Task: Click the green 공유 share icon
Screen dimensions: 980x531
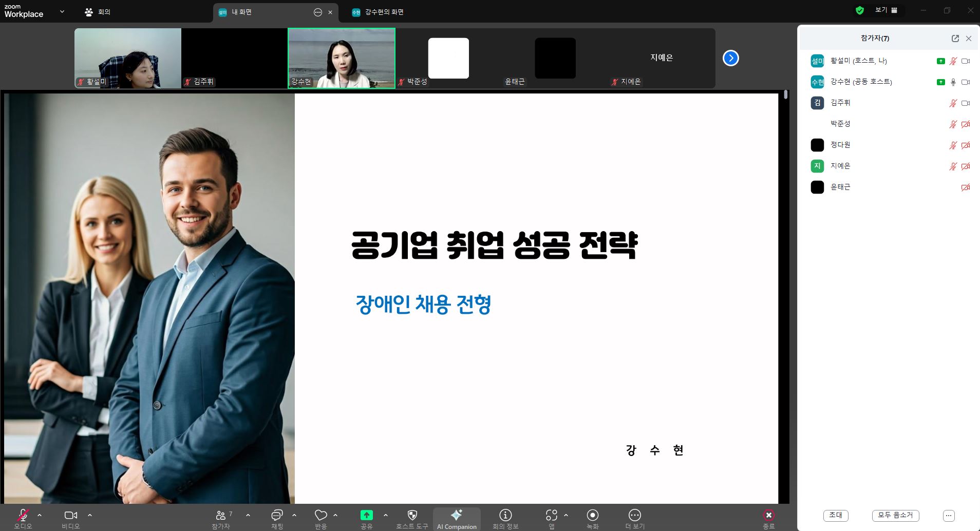Action: pyautogui.click(x=366, y=515)
